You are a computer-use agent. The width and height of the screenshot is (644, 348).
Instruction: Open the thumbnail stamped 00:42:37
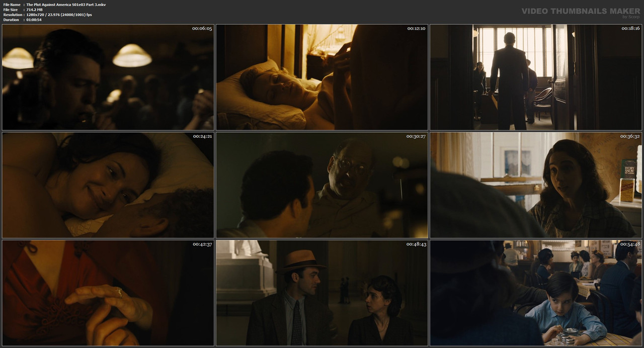(x=108, y=293)
